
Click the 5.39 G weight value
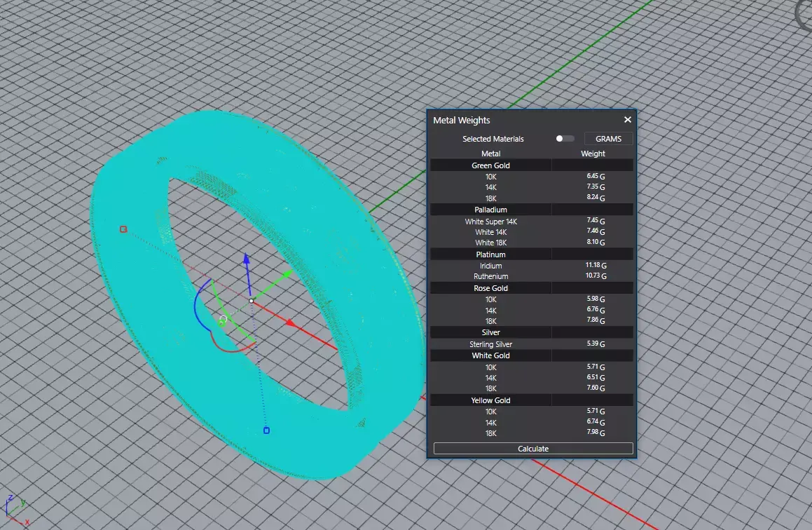point(596,344)
